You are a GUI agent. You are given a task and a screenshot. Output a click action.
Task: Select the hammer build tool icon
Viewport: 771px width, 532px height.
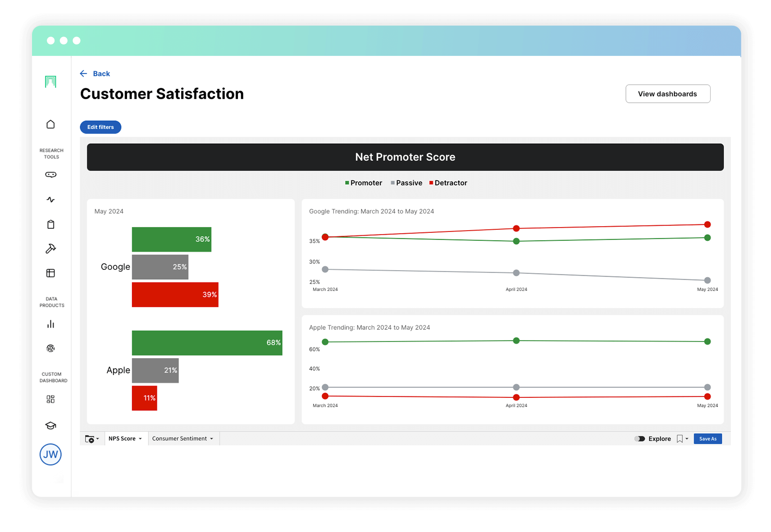[50, 248]
